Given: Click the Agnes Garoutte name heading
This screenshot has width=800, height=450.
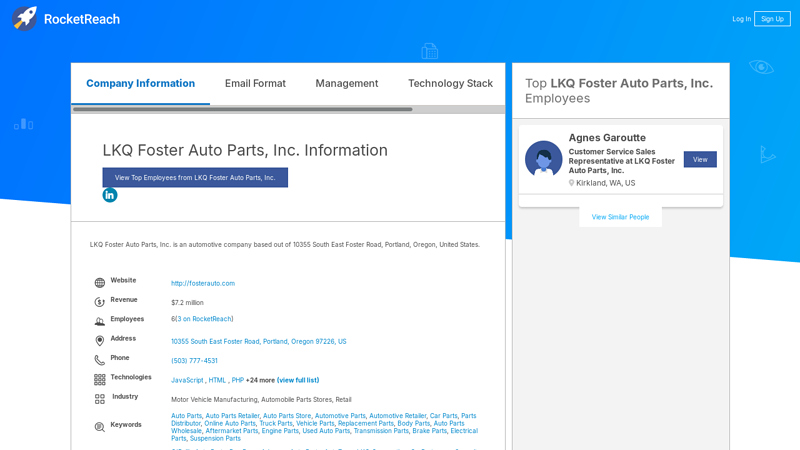Looking at the screenshot, I should (x=607, y=138).
